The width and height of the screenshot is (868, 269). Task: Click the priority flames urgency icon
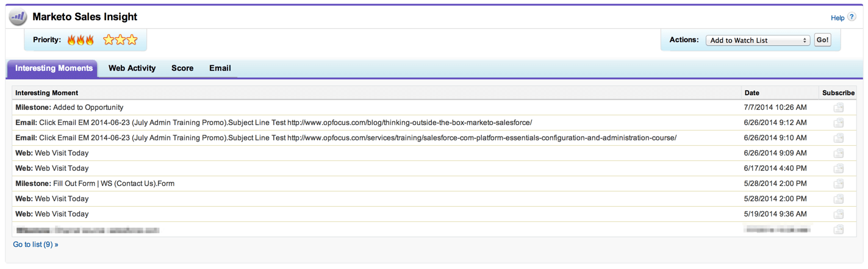tap(81, 40)
